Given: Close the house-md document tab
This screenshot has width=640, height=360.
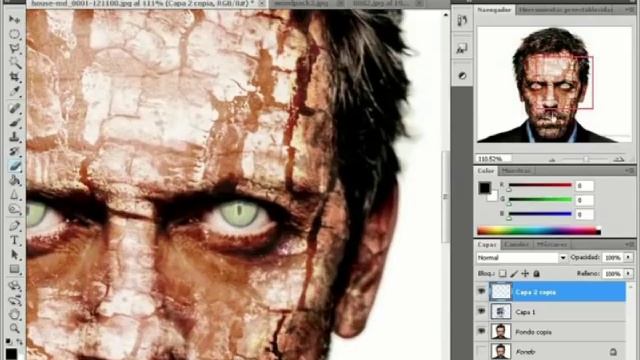Looking at the screenshot, I should pos(261,3).
